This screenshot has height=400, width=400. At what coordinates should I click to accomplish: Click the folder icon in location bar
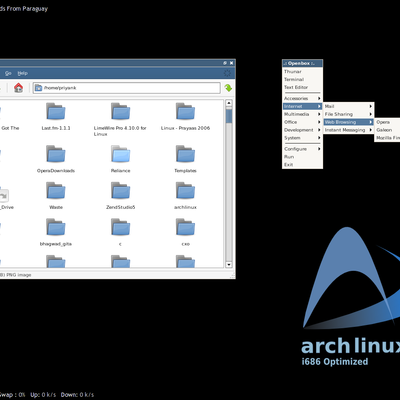pyautogui.click(x=39, y=88)
